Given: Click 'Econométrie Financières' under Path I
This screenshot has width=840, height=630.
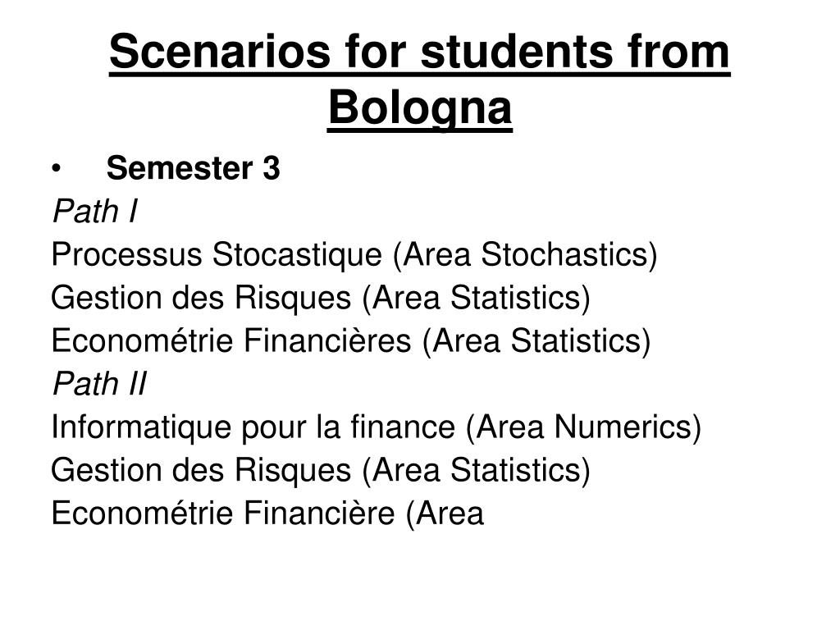Looking at the screenshot, I should 231,340.
